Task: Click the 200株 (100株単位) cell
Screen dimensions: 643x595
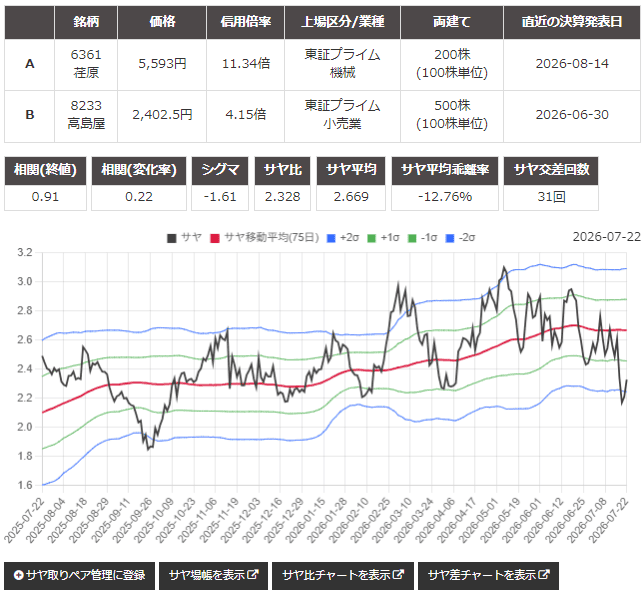Action: pyautogui.click(x=452, y=64)
